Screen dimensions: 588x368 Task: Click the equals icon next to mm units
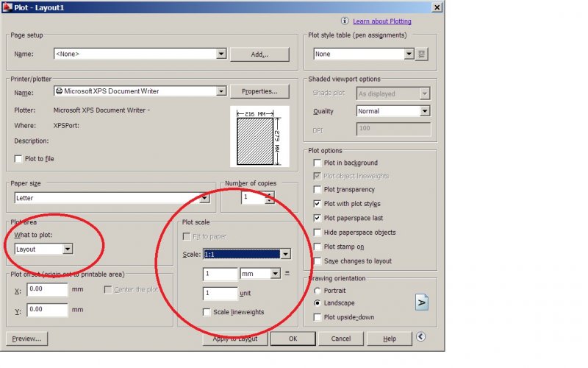click(x=287, y=273)
